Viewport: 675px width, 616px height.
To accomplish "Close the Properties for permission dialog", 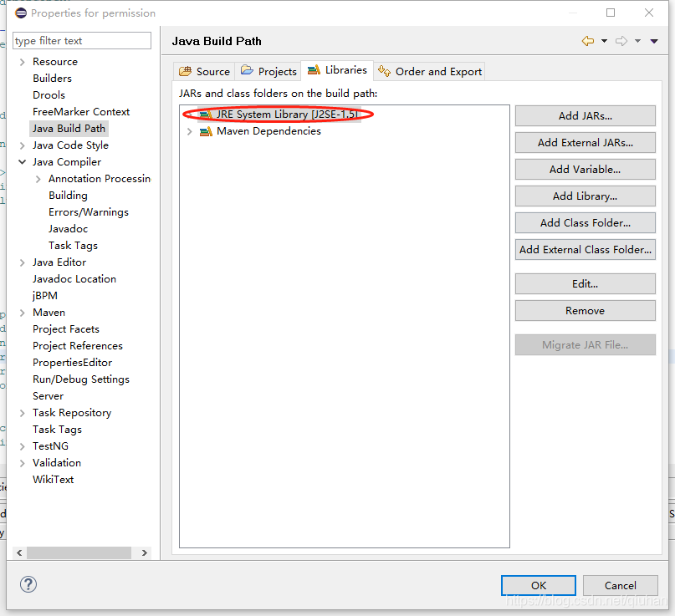I will pos(649,13).
